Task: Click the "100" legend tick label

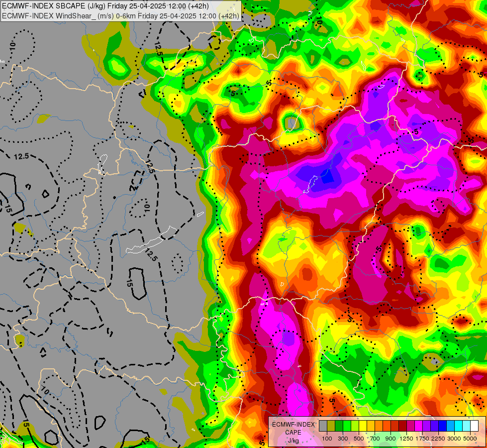Action: click(x=327, y=439)
